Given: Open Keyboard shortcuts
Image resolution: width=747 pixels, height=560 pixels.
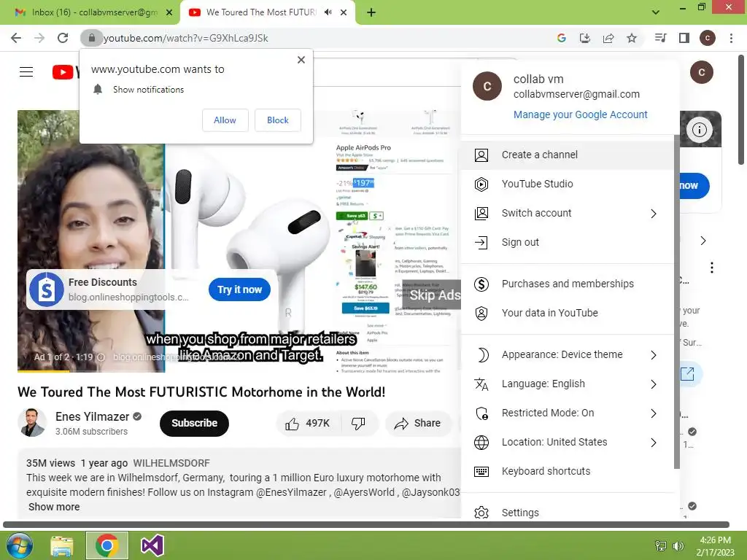Looking at the screenshot, I should click(568, 472).
